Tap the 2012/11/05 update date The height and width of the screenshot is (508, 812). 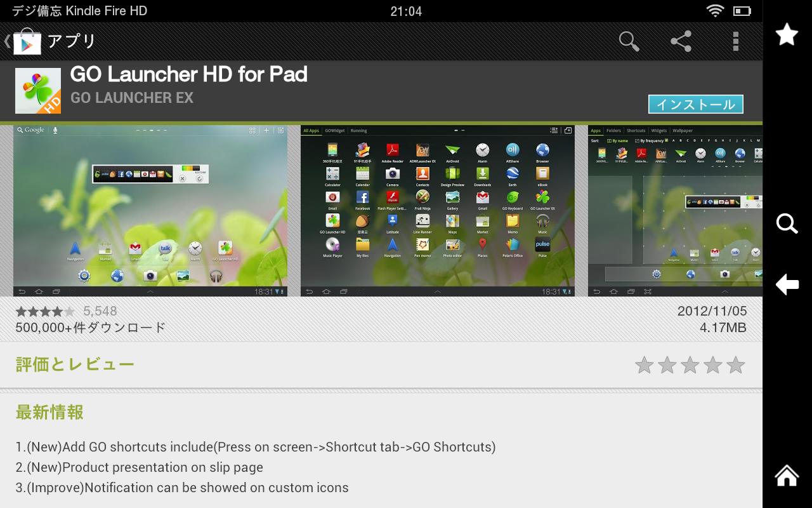[712, 311]
